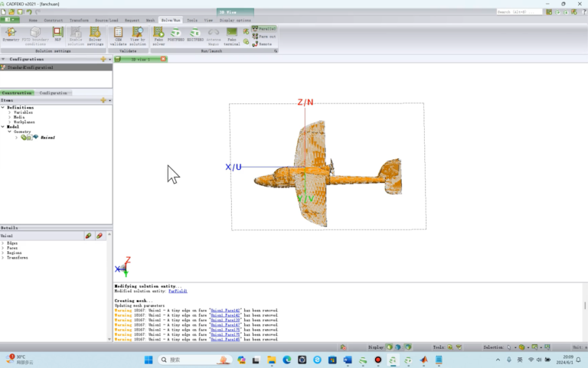The width and height of the screenshot is (588, 368).
Task: Open View by solution tool
Action: (x=138, y=37)
